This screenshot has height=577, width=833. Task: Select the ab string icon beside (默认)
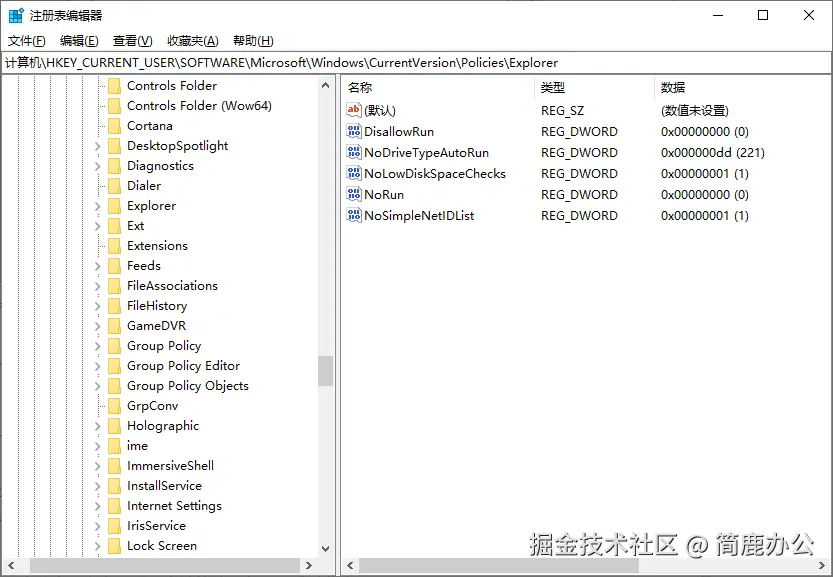point(355,110)
